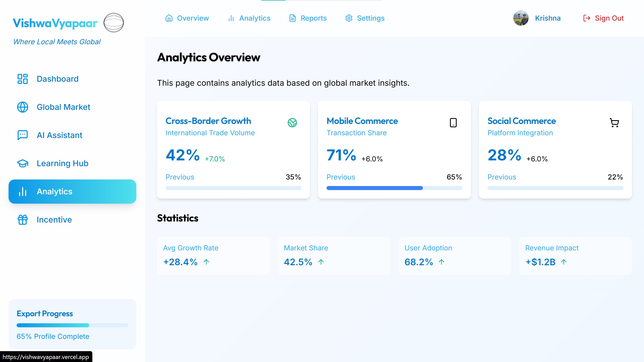644x362 pixels.
Task: Open the Krishna profile name link
Action: 548,18
